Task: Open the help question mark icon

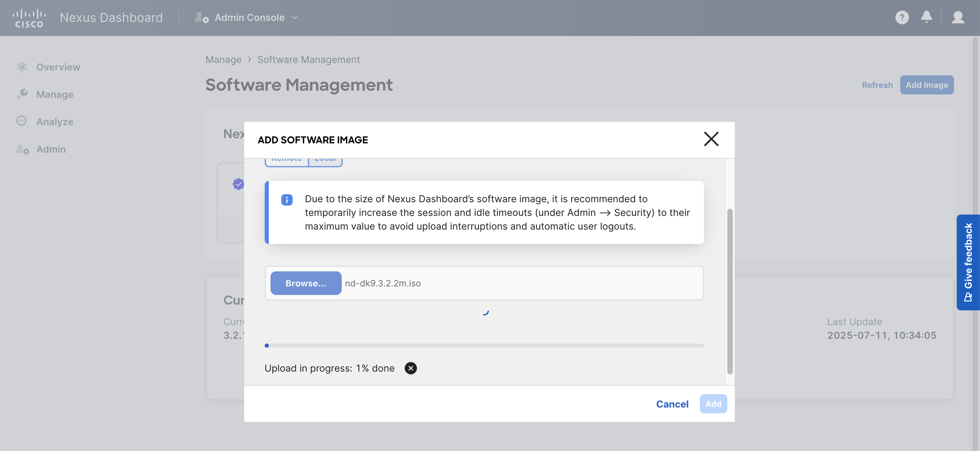Action: click(x=902, y=17)
